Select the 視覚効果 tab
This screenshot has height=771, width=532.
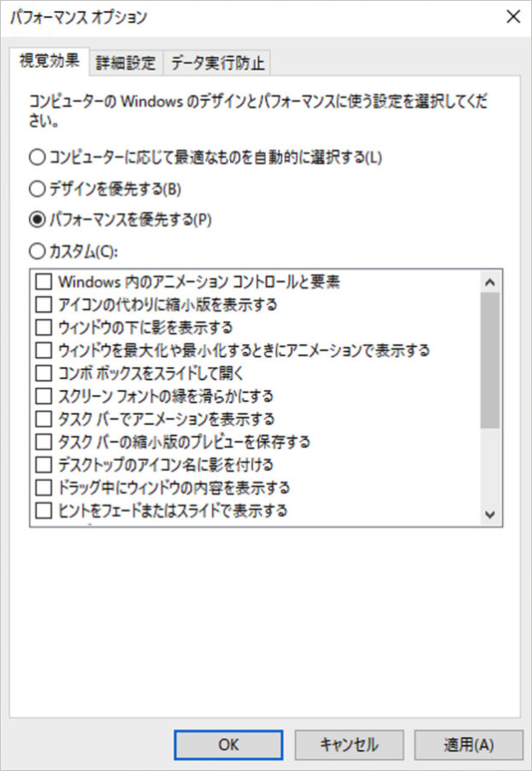point(49,61)
